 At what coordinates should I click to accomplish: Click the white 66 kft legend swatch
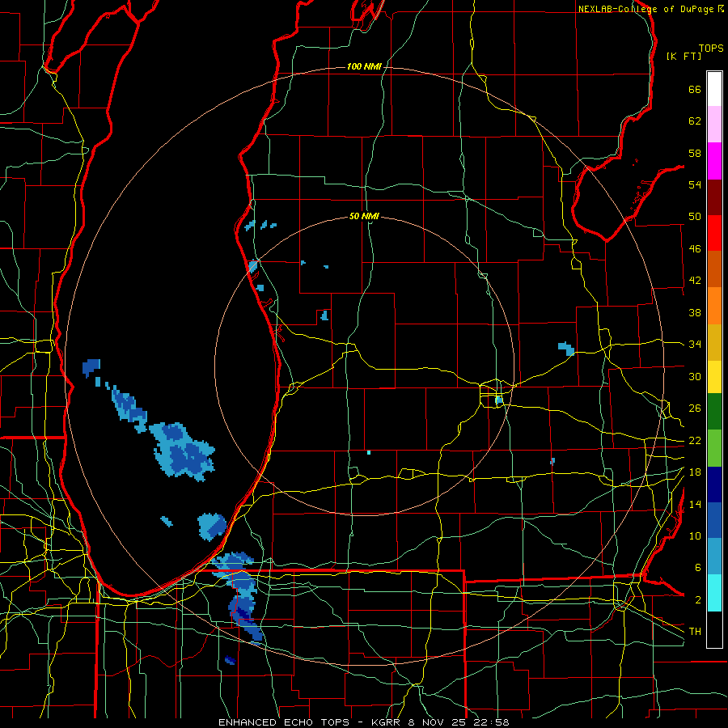click(x=714, y=89)
